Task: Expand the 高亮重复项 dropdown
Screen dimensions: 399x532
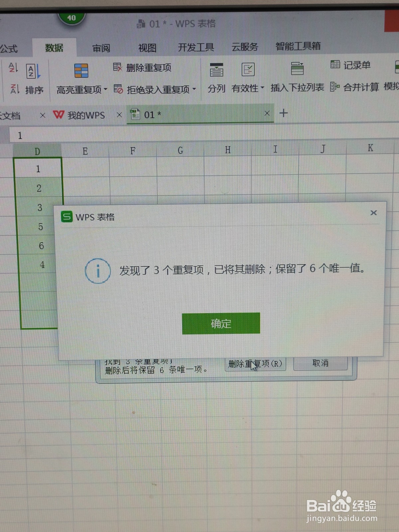Action: tap(106, 89)
